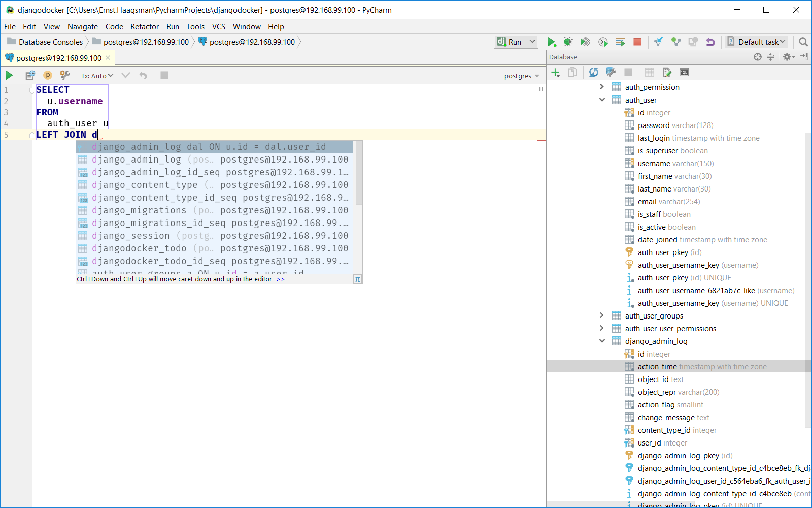This screenshot has height=508, width=812.
Task: Select the username varchar(150) column
Action: click(675, 163)
